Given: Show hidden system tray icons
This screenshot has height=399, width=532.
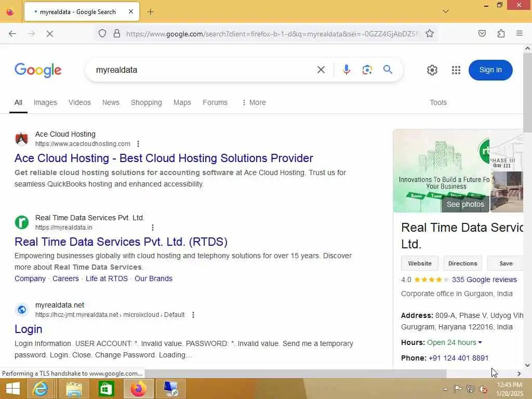Looking at the screenshot, I should pos(445,389).
